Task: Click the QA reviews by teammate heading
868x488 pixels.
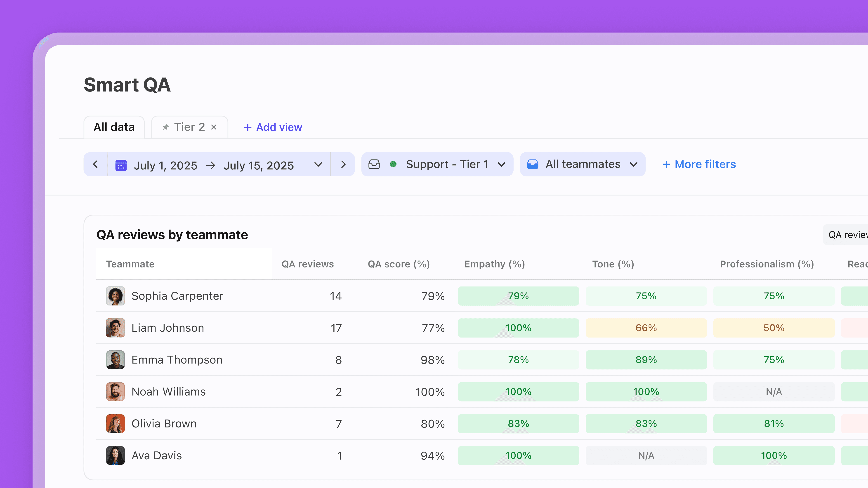Action: click(x=172, y=235)
